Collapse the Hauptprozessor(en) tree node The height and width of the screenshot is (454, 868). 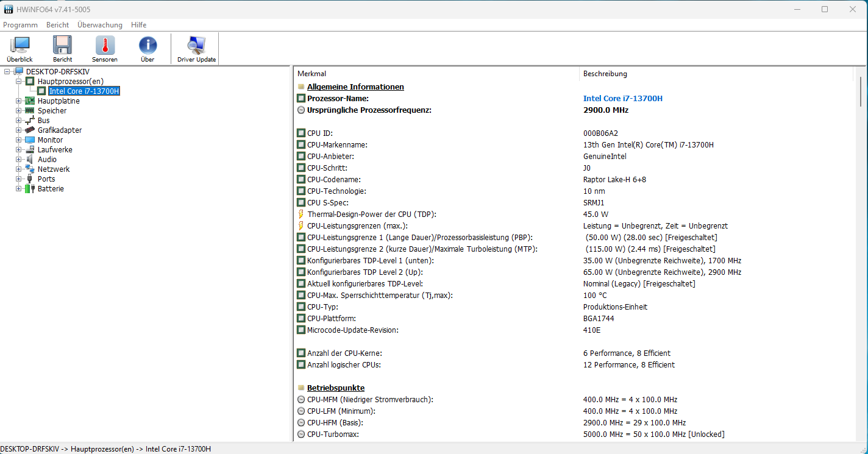pyautogui.click(x=19, y=82)
